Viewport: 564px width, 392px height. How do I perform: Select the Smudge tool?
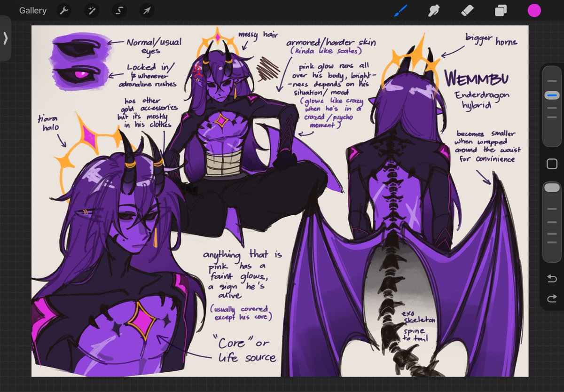[433, 10]
